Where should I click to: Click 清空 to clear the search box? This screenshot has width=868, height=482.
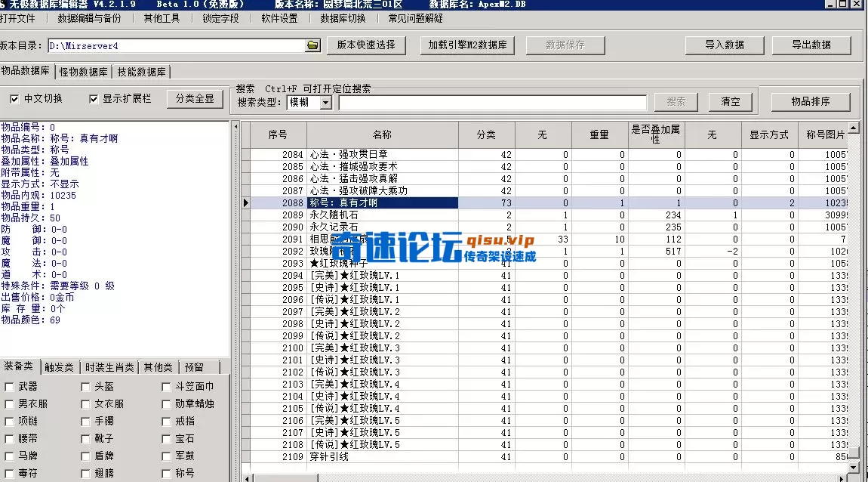(730, 101)
